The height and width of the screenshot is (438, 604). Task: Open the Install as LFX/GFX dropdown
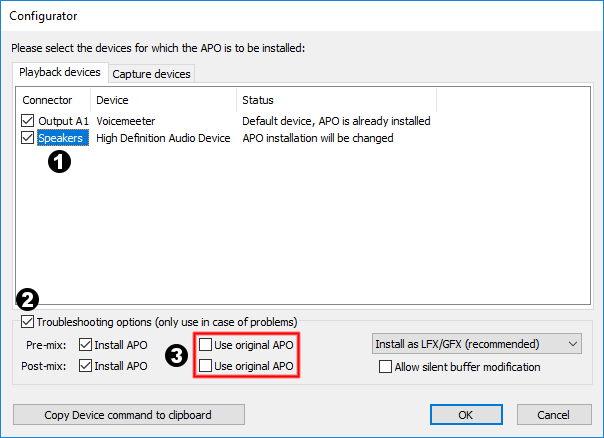[x=476, y=344]
